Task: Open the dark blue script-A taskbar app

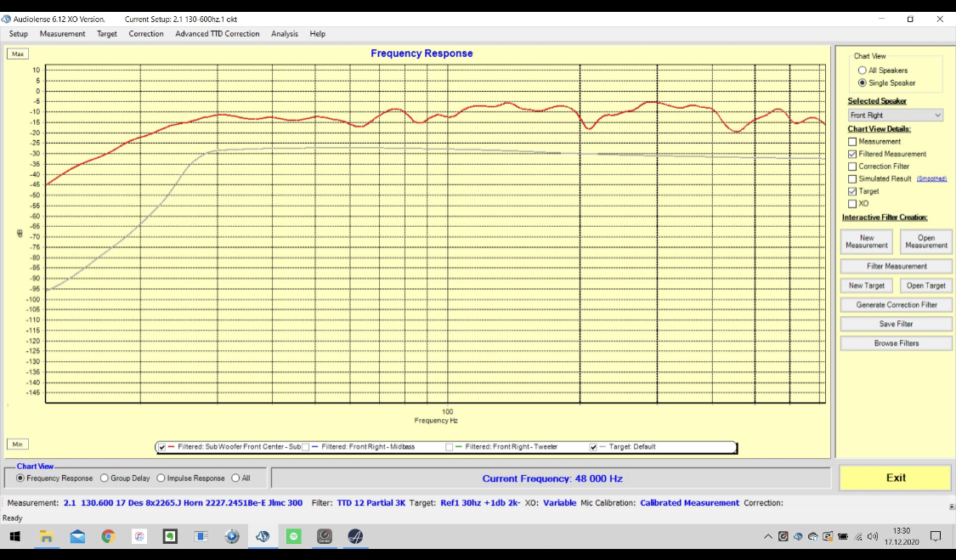Action: click(x=355, y=536)
